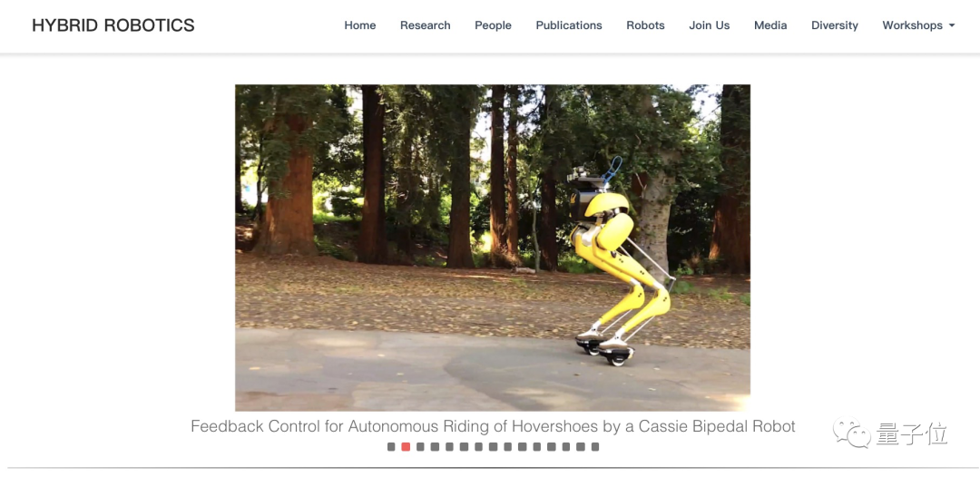Image resolution: width=980 pixels, height=477 pixels.
Task: Open the Publications page
Action: [569, 25]
